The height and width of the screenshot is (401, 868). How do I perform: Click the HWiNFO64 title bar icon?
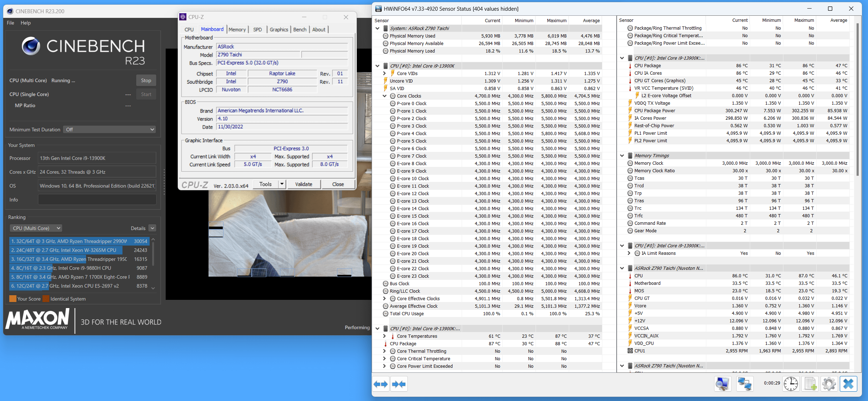coord(378,9)
